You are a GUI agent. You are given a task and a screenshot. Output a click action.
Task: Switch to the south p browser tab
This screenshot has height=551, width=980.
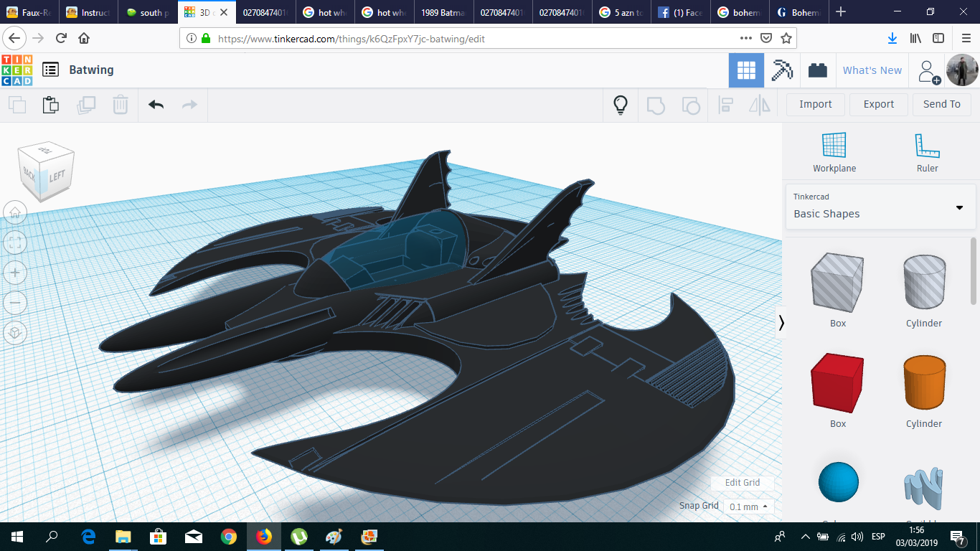[149, 12]
